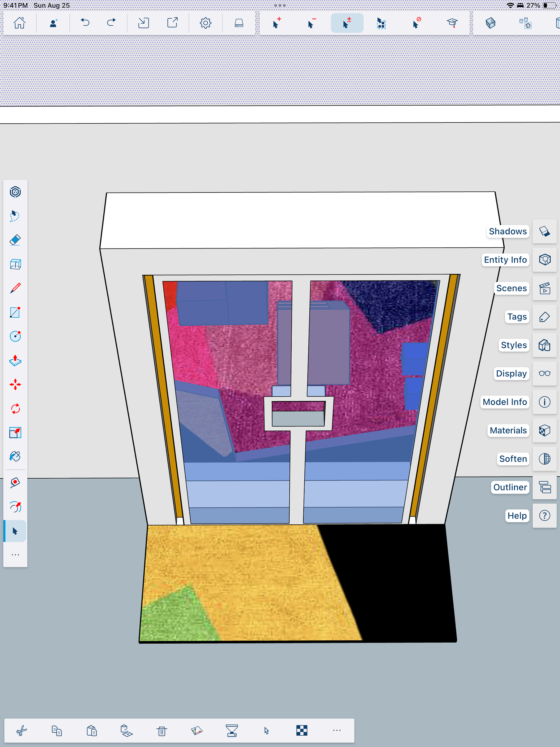Tap the axes flip icon in bottom toolbar
The height and width of the screenshot is (747, 560).
pyautogui.click(x=197, y=730)
